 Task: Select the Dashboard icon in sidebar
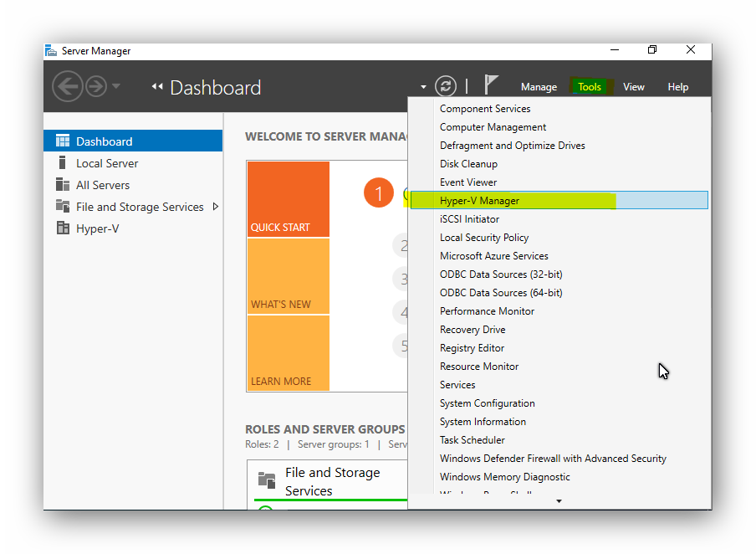tap(63, 141)
